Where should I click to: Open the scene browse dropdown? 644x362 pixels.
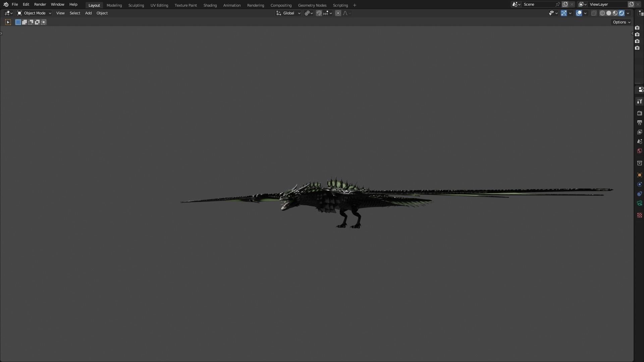pos(516,4)
